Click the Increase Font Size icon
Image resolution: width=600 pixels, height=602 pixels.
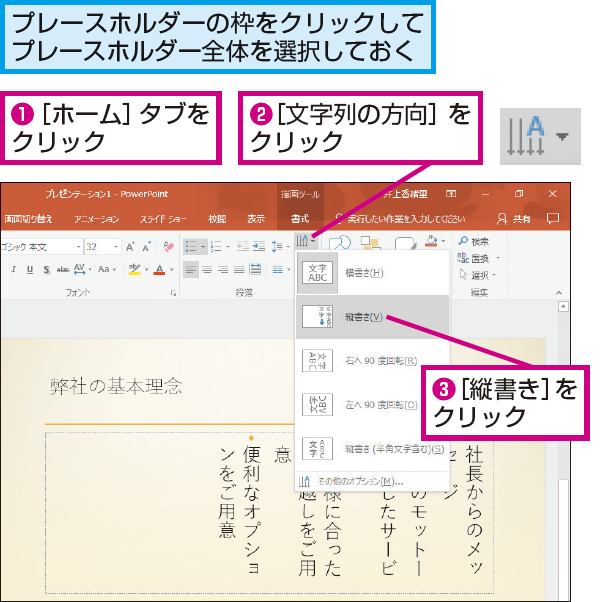pos(131,247)
